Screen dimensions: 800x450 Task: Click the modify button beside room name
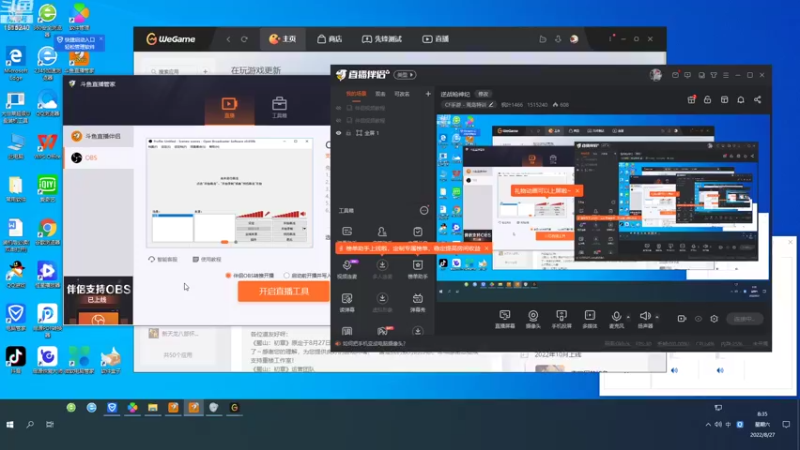tap(483, 94)
